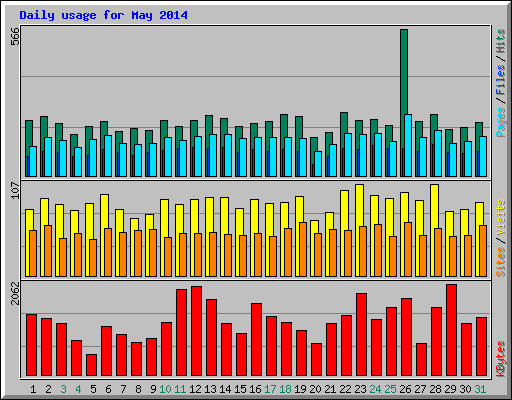Click day label 26 on the x-axis
The image size is (512, 400).
click(405, 389)
